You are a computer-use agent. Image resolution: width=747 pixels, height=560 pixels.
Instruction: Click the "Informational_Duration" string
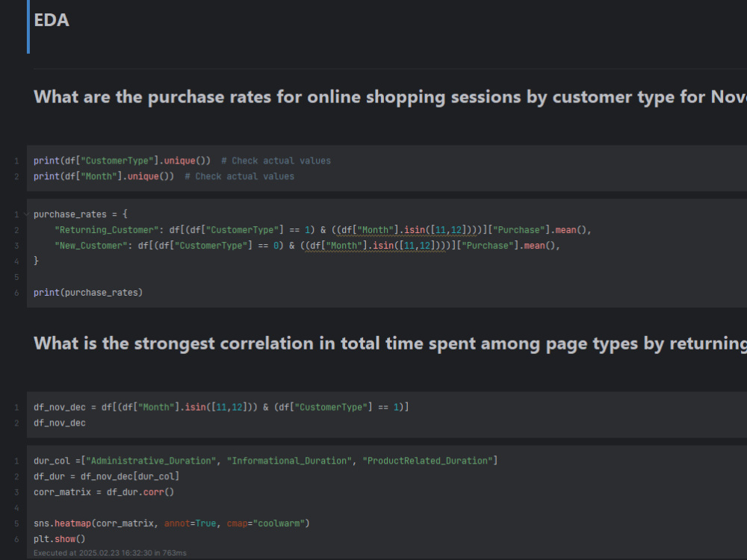tap(289, 461)
